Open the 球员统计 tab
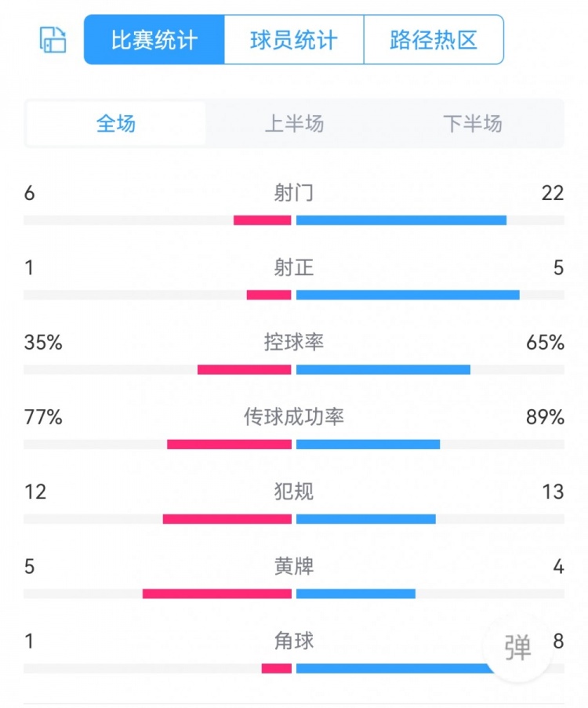588x708 pixels. (x=294, y=39)
